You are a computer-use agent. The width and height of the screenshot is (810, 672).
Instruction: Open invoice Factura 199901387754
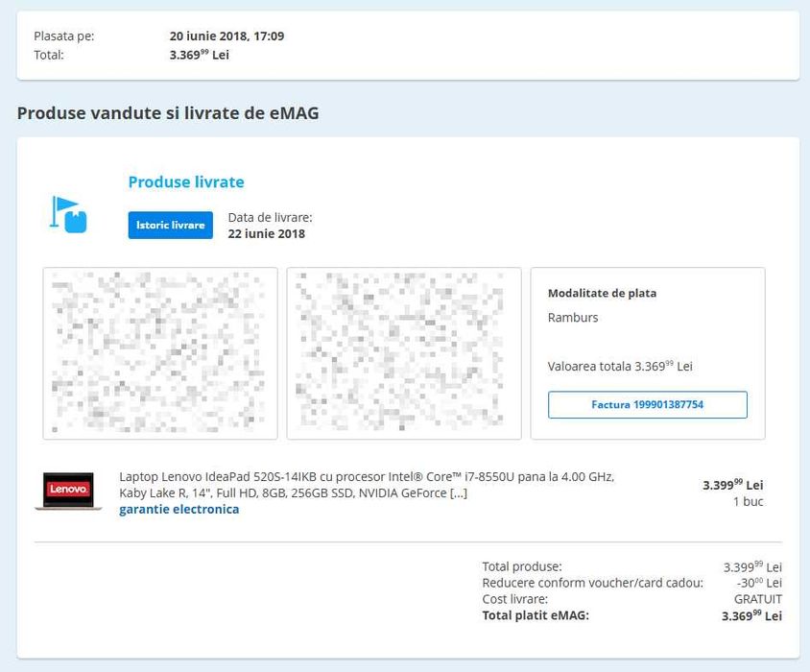[647, 404]
